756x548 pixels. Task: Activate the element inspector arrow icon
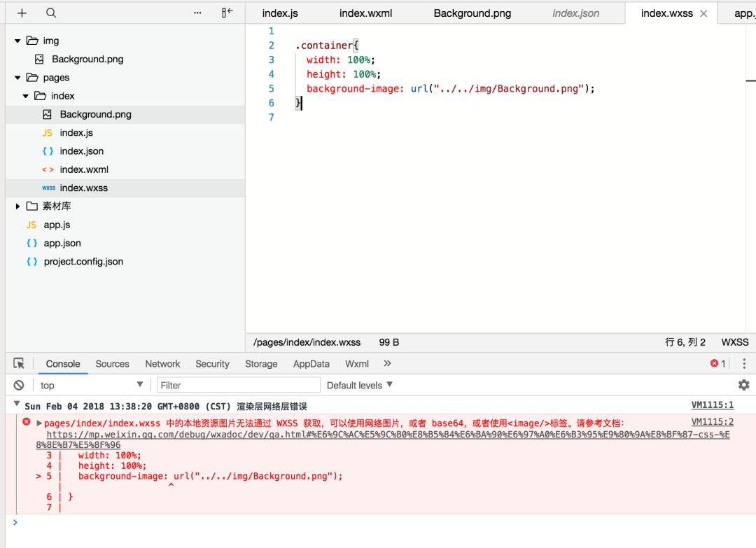[19, 363]
